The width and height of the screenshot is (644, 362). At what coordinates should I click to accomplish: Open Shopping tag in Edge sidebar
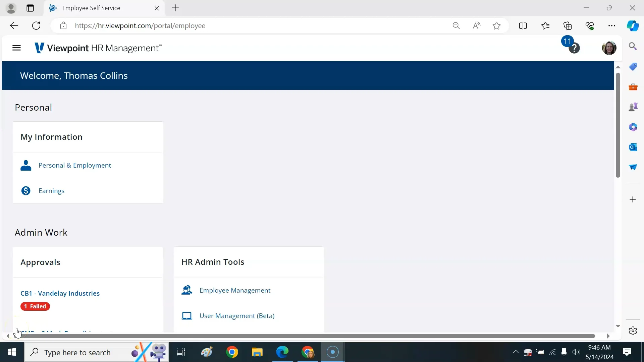[633, 67]
